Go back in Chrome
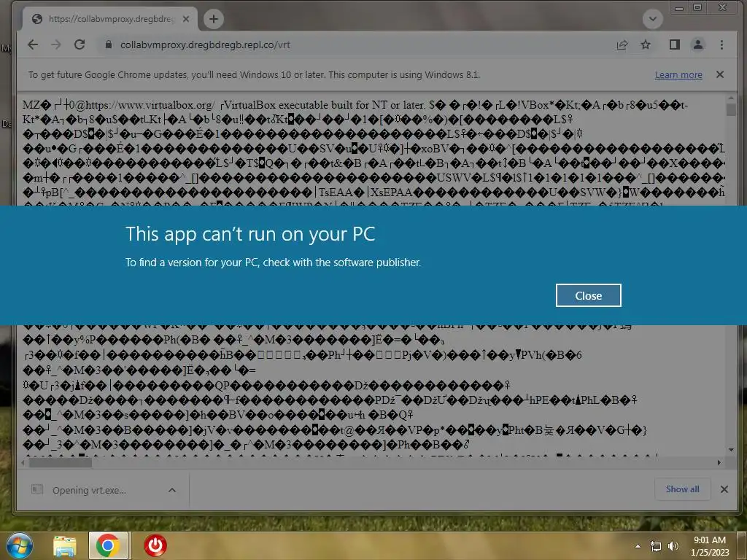The image size is (747, 560). coord(33,44)
